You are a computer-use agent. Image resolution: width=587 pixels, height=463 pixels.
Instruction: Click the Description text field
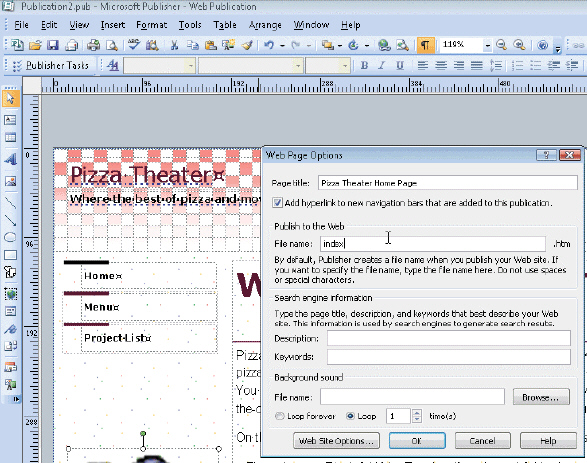[448, 338]
